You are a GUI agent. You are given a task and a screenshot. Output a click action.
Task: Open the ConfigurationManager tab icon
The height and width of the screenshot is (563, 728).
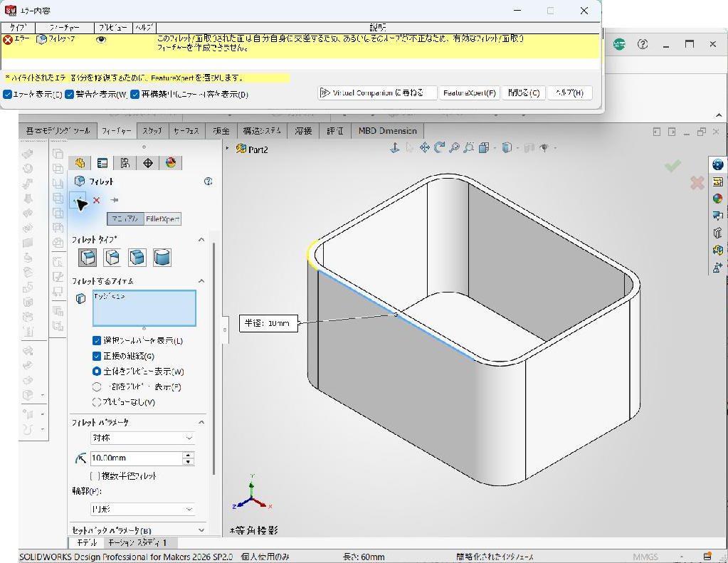click(125, 163)
